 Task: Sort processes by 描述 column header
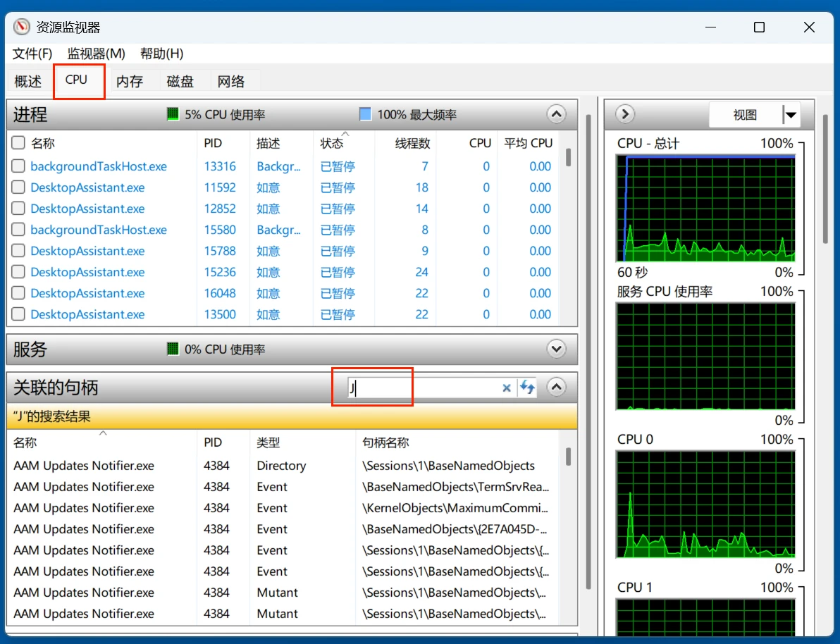tap(268, 143)
